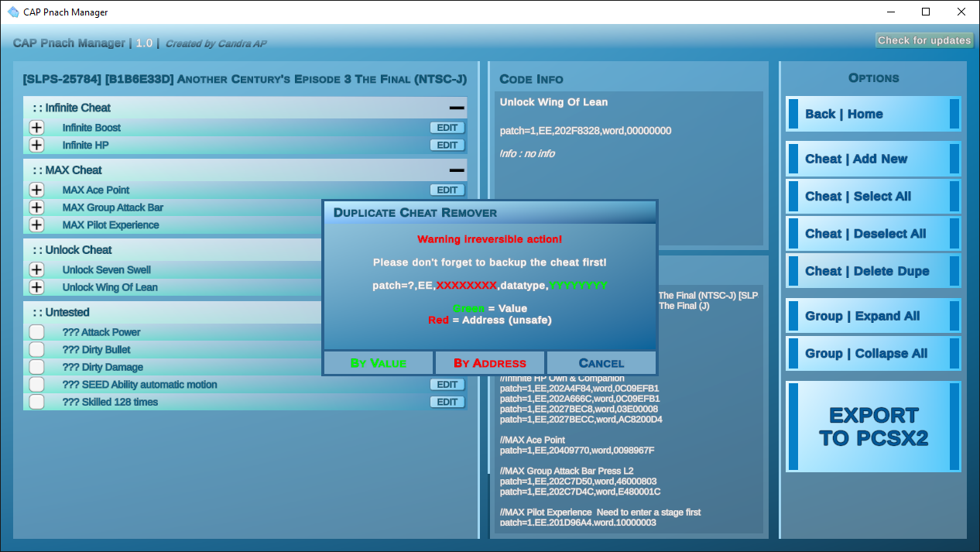The height and width of the screenshot is (552, 980).
Task: Check the box beside ??? Attack Power
Action: pyautogui.click(x=36, y=332)
